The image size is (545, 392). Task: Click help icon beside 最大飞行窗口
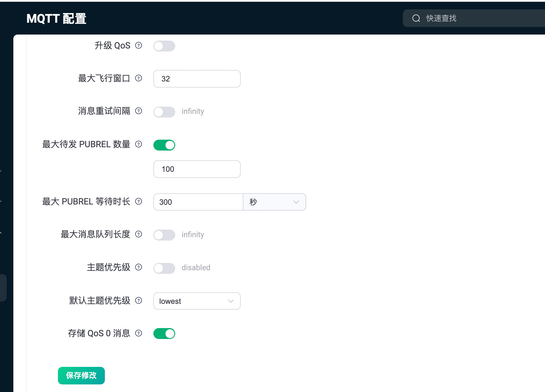pyautogui.click(x=139, y=78)
